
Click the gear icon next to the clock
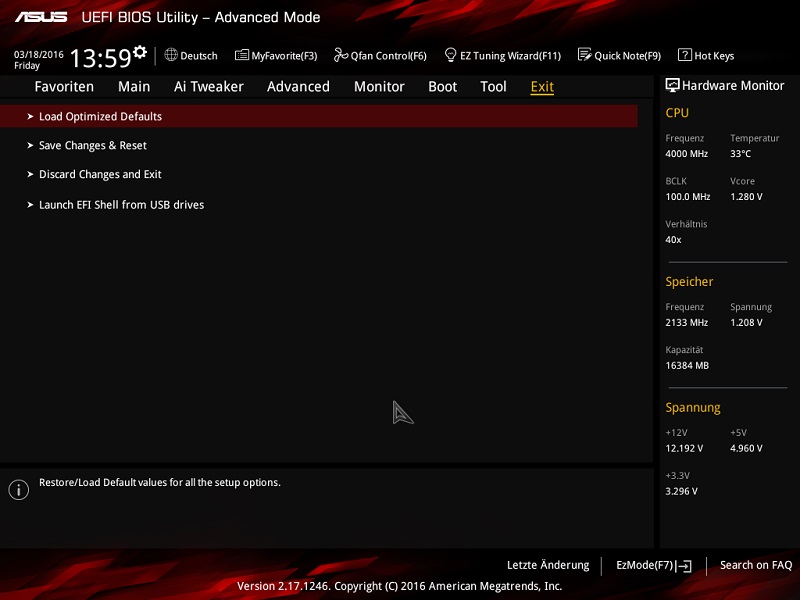click(x=140, y=52)
